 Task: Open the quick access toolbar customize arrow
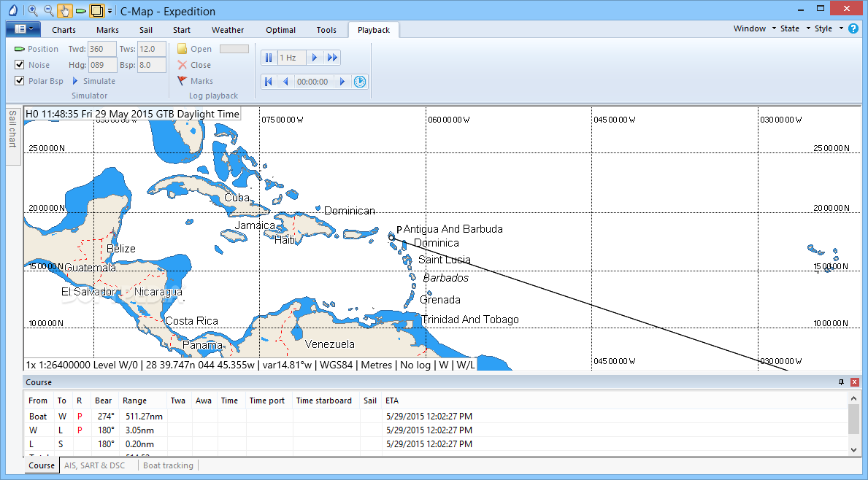(x=110, y=11)
